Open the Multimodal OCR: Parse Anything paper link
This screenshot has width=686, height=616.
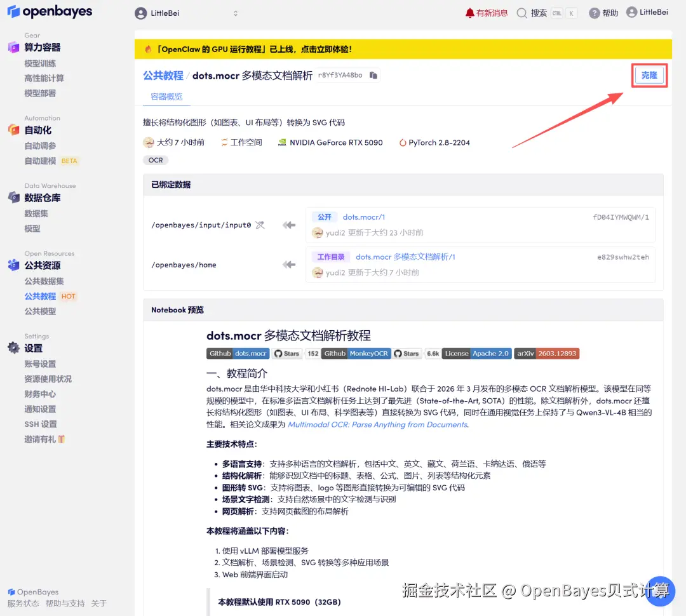[x=377, y=424]
